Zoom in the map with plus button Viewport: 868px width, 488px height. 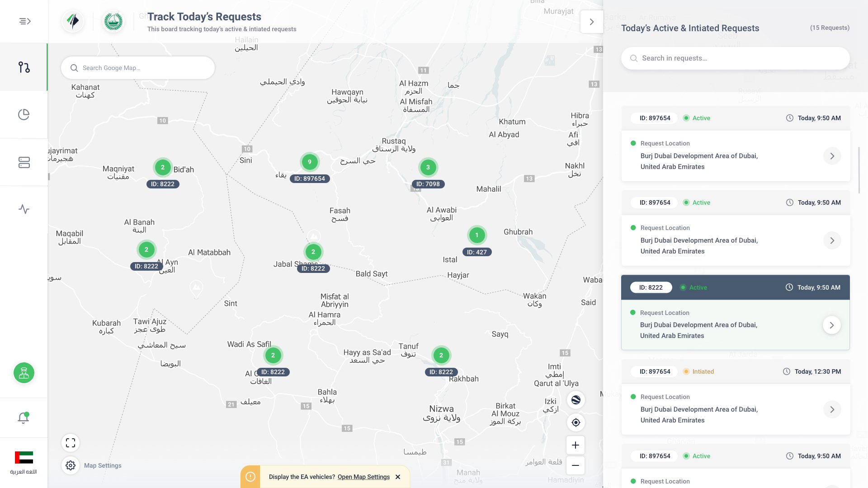[576, 445]
